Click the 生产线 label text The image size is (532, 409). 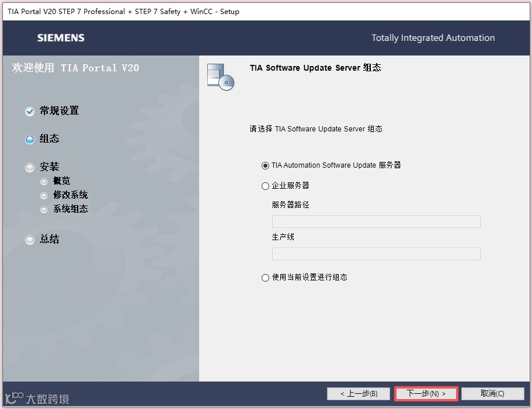click(x=283, y=237)
